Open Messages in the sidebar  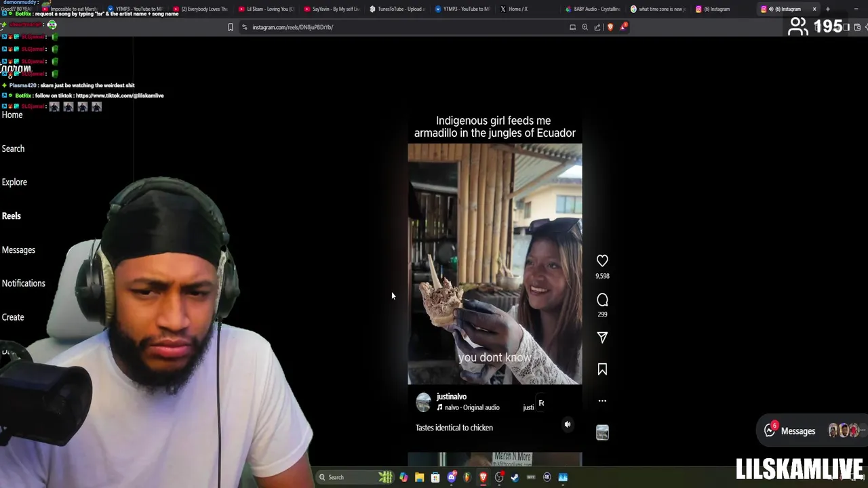18,249
